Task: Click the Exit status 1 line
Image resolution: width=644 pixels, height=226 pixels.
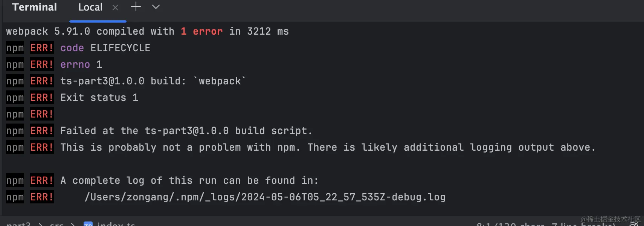Action: coord(72,98)
